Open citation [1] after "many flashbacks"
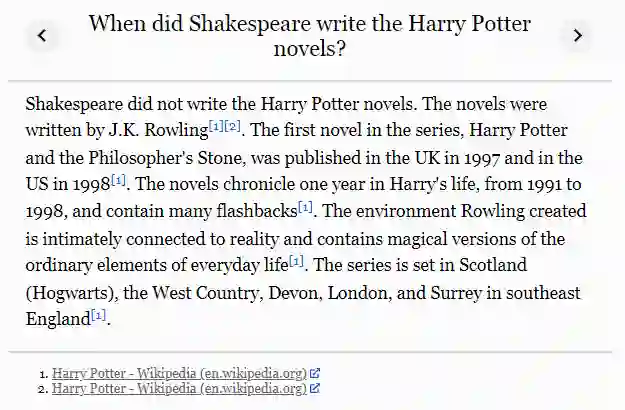The width and height of the screenshot is (625, 410). (305, 207)
